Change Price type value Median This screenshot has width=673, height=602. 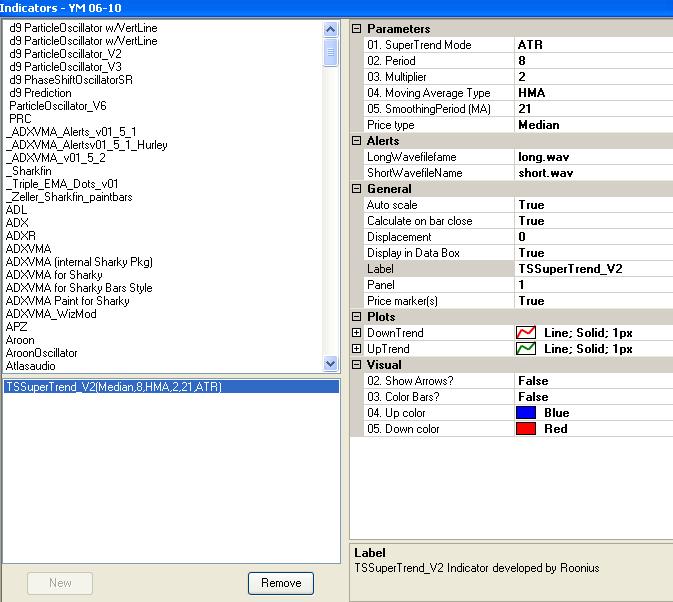pyautogui.click(x=594, y=125)
